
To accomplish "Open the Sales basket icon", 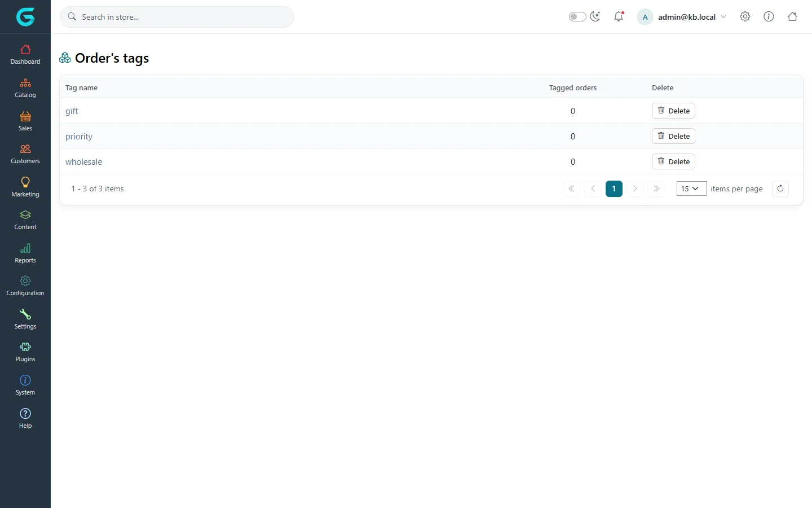I will tap(25, 116).
